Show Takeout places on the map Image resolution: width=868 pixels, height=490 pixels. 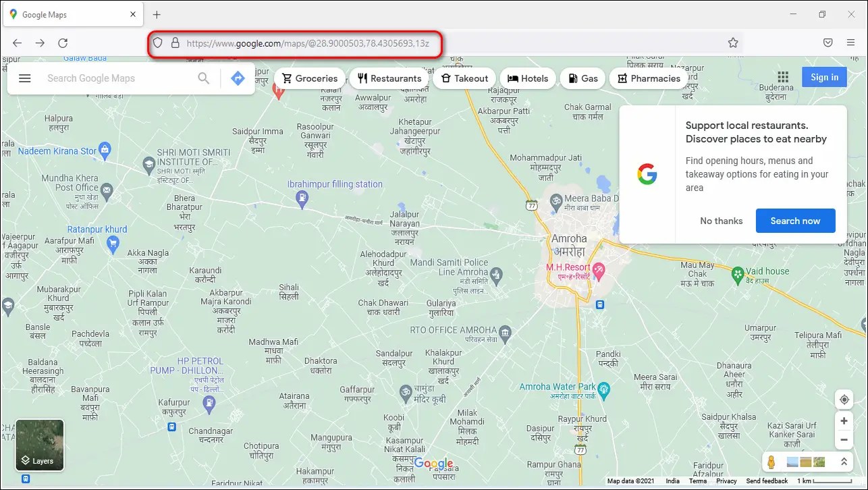(464, 78)
